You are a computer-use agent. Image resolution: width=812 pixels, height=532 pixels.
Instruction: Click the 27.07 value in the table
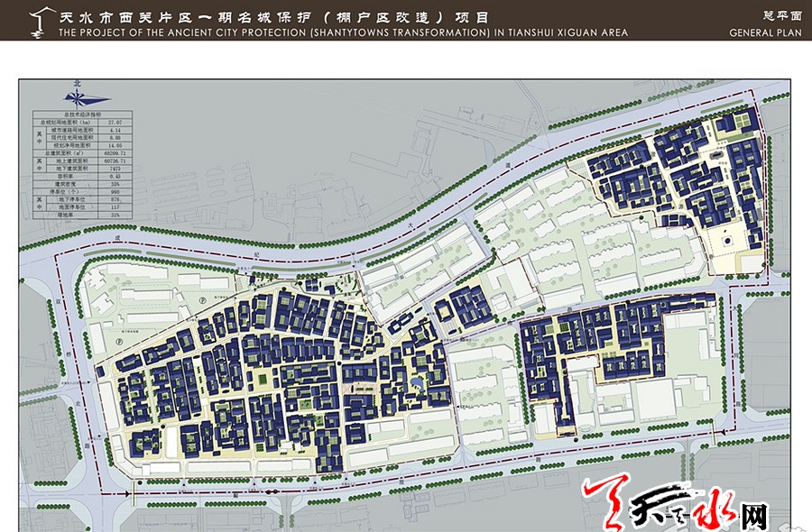click(x=115, y=122)
